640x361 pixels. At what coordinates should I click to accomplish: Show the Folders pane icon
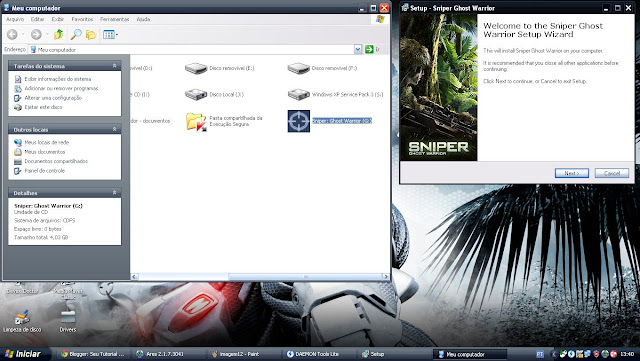(x=91, y=35)
